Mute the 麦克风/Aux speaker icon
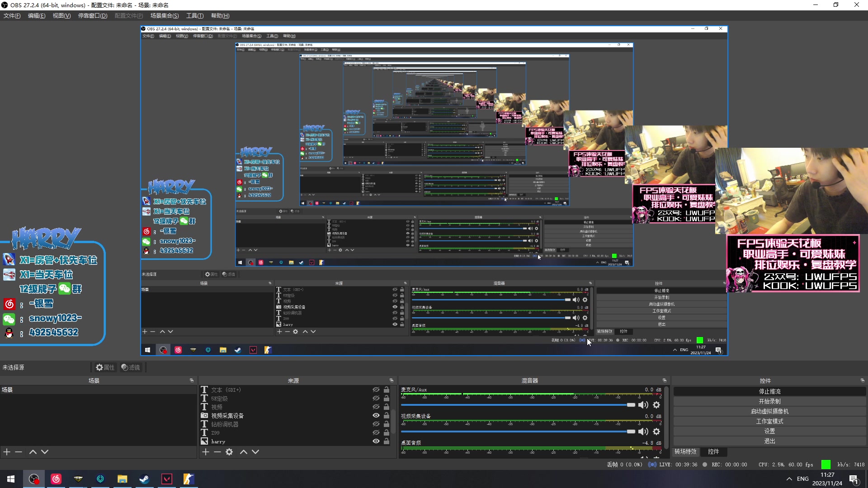Screen dimensions: 868x488 (643, 405)
